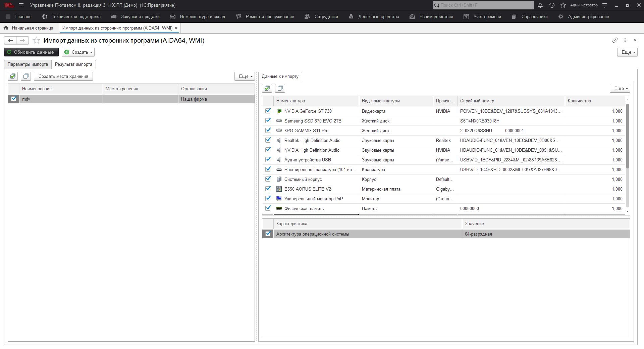The height and width of the screenshot is (349, 644).
Task: Go back with the left arrow
Action: 10,41
